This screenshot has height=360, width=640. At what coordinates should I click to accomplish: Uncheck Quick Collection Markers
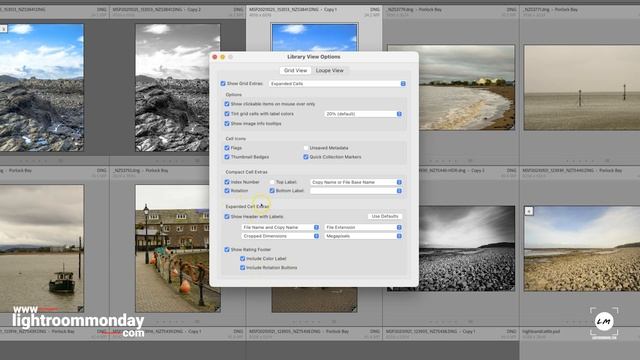point(306,157)
